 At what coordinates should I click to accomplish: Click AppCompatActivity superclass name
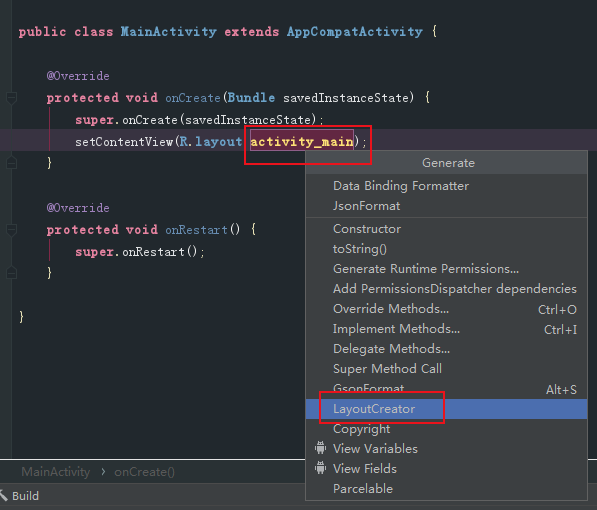pos(355,32)
